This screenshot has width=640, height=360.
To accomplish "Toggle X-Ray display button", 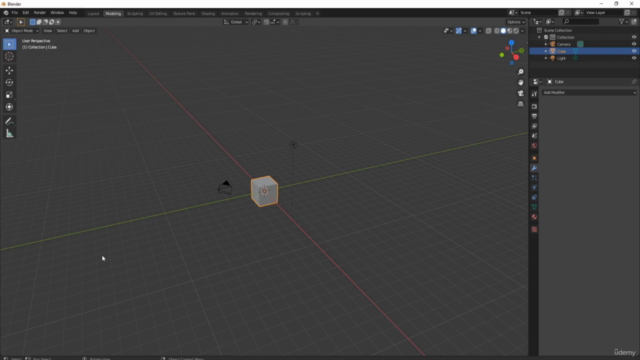I will 489,31.
